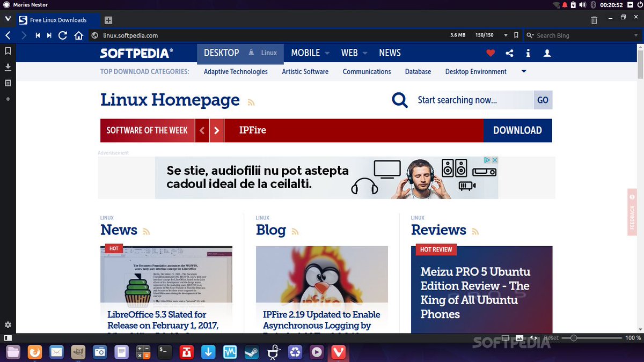Click the volume icon in system tray
This screenshot has width=644, height=362.
pyautogui.click(x=583, y=5)
